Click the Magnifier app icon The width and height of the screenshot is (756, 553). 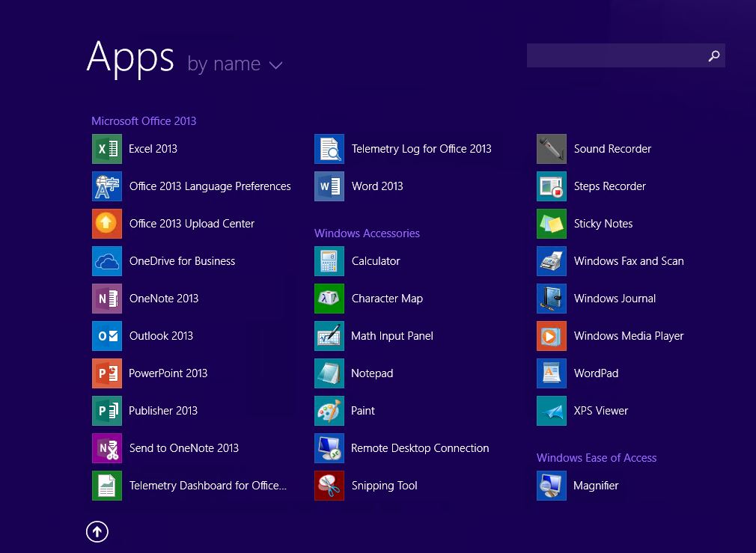click(552, 486)
